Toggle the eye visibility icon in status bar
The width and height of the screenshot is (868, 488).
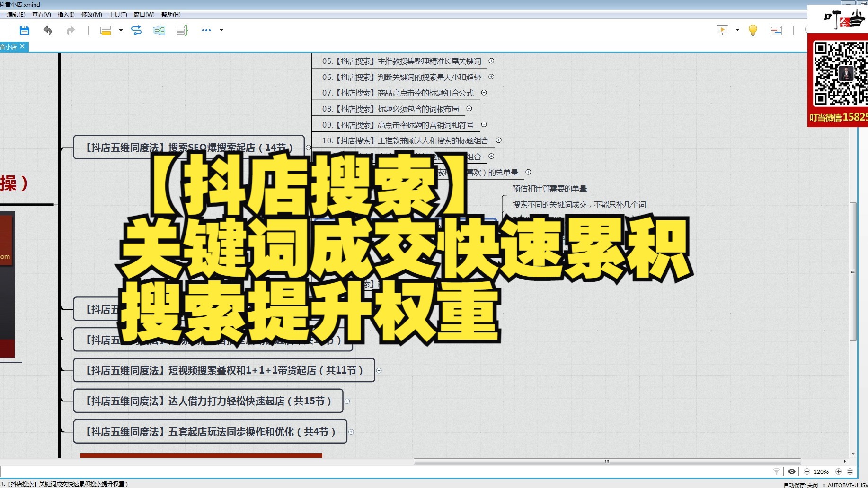point(791,471)
